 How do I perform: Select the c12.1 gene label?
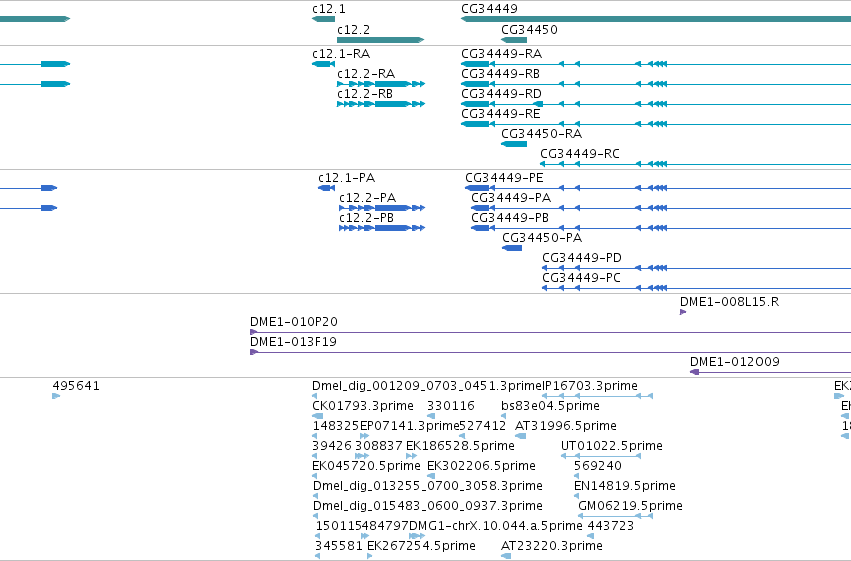tap(329, 9)
